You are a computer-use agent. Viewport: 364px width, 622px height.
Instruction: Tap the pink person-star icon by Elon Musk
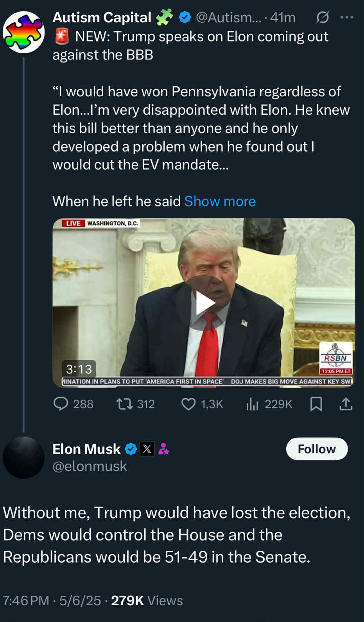(163, 449)
